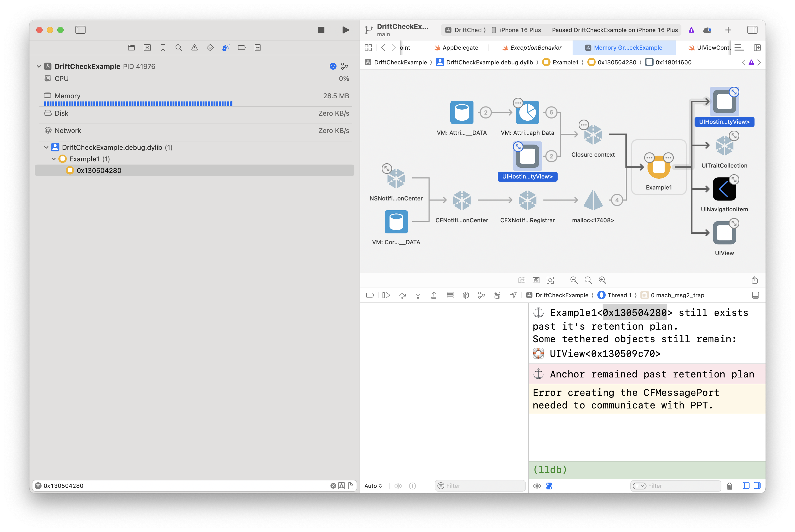The width and height of the screenshot is (795, 532).
Task: Click the Step Over debug button
Action: click(402, 295)
